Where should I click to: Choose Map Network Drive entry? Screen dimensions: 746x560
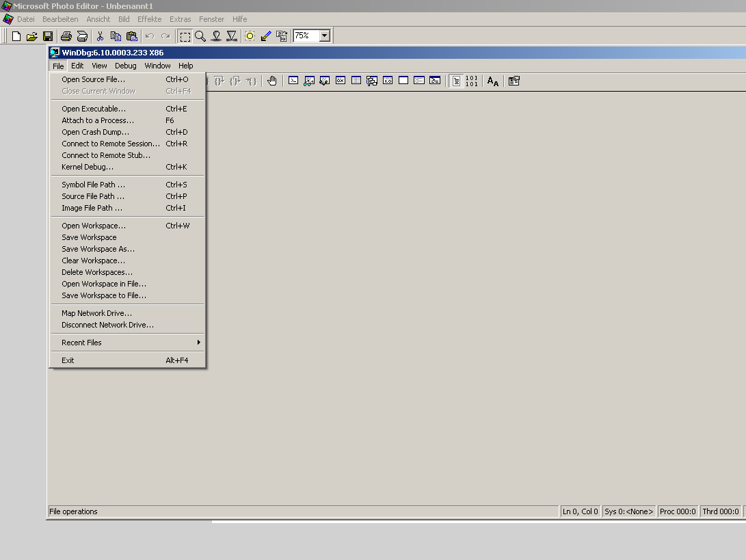click(x=127, y=313)
